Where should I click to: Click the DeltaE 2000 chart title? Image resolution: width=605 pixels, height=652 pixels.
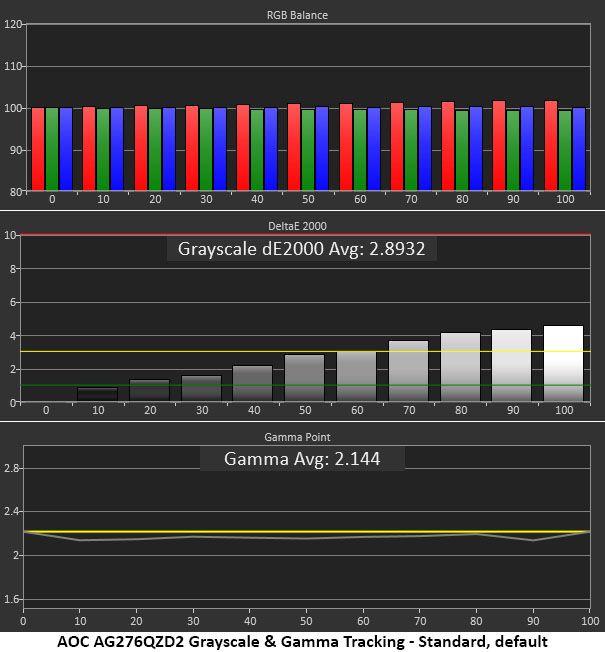coord(297,226)
